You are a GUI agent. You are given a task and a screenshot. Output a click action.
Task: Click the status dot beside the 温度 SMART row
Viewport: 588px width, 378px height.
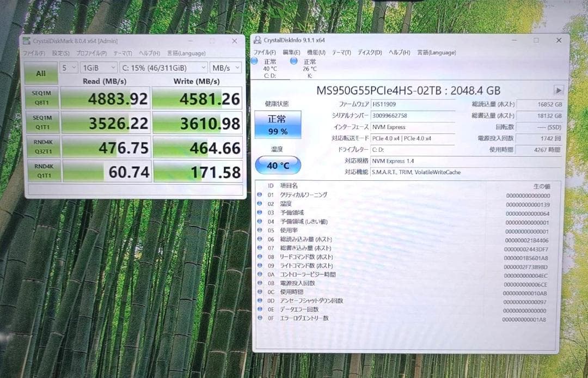point(260,204)
